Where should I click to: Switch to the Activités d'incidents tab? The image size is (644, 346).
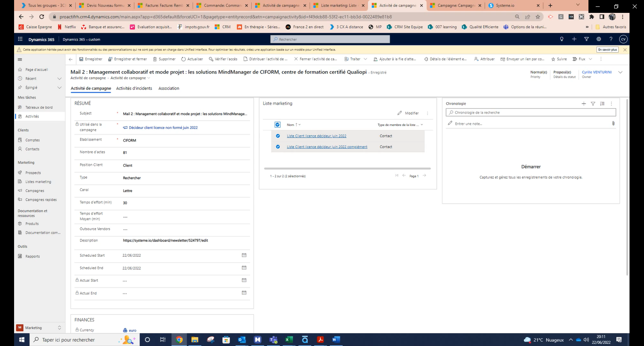[134, 89]
